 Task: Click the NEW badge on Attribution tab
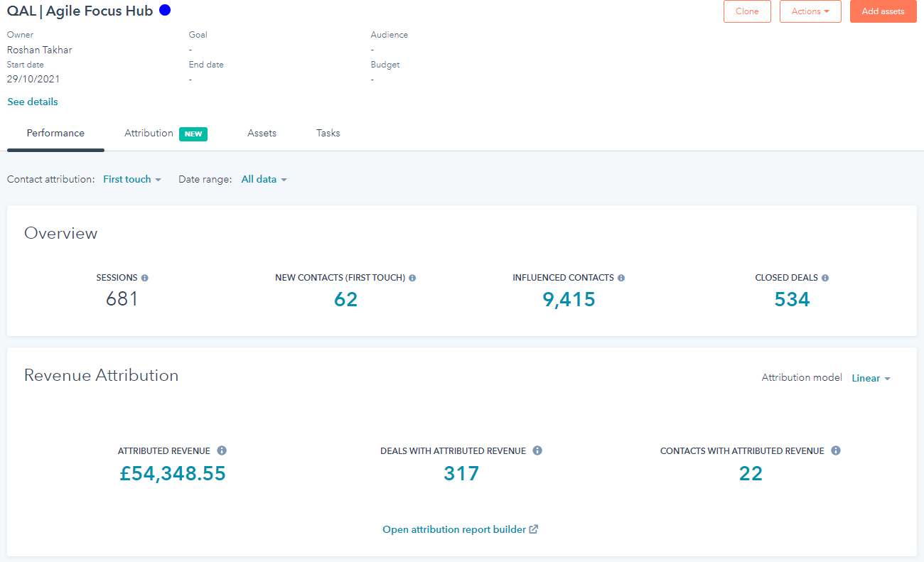pyautogui.click(x=193, y=134)
